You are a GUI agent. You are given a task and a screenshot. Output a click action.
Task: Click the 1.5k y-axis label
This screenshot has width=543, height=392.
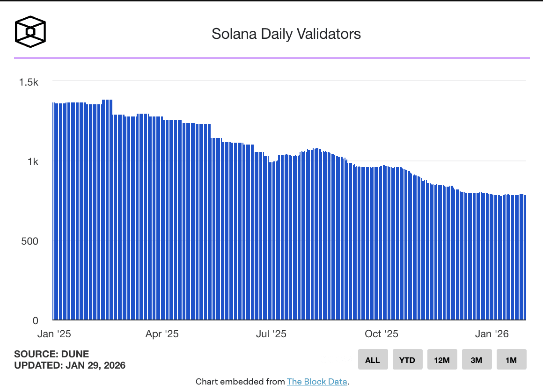[29, 82]
